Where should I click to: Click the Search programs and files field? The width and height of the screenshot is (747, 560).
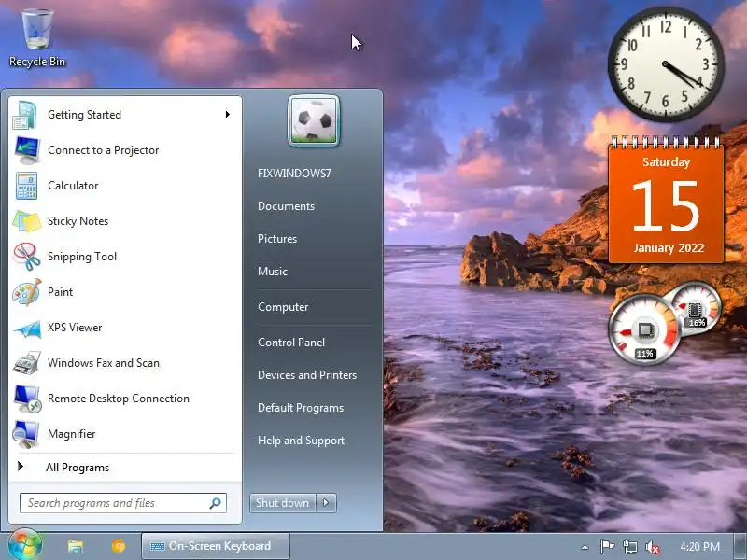(123, 503)
